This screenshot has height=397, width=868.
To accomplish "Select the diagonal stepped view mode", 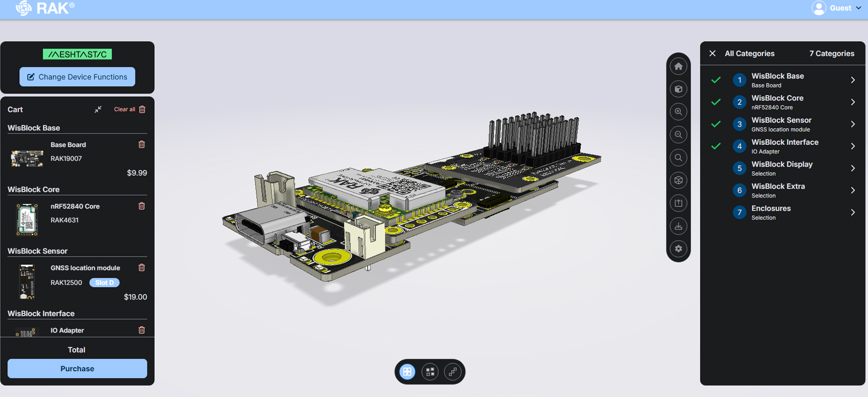I will (453, 372).
